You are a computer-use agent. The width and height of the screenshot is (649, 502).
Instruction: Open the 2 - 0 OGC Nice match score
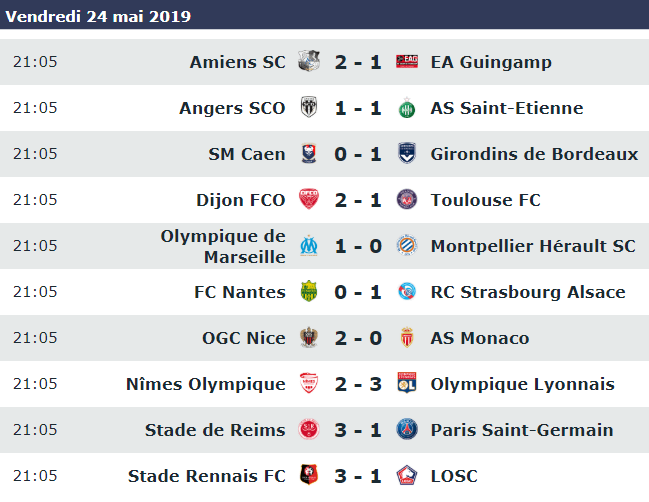pos(358,338)
